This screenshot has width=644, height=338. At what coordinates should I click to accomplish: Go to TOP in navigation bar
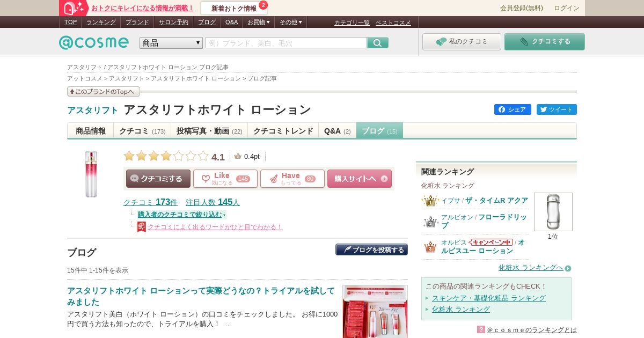70,22
